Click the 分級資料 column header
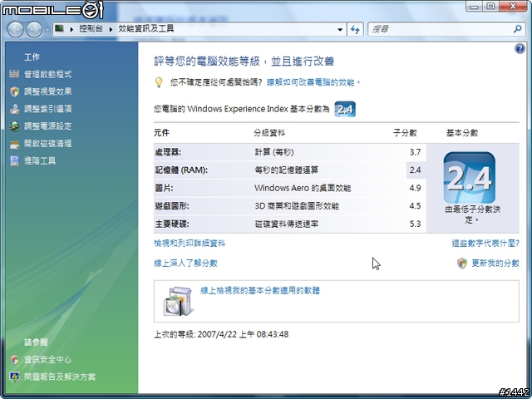 tap(269, 133)
